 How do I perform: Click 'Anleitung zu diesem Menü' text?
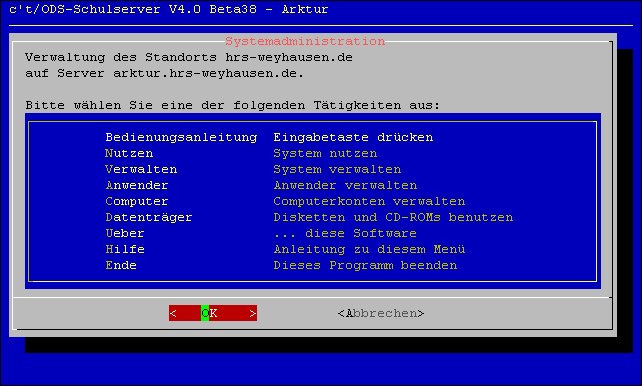point(369,249)
